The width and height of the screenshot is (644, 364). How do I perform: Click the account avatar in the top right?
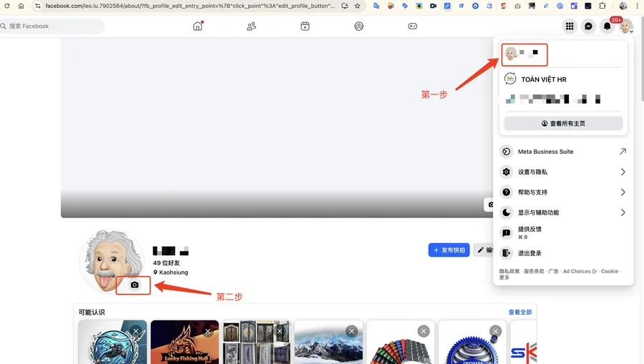pyautogui.click(x=626, y=26)
